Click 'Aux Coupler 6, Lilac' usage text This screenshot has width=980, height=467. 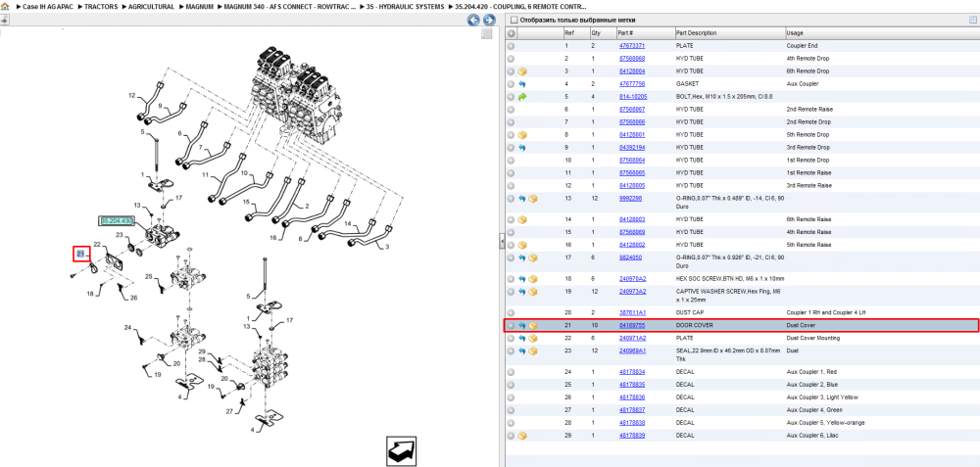coord(814,435)
